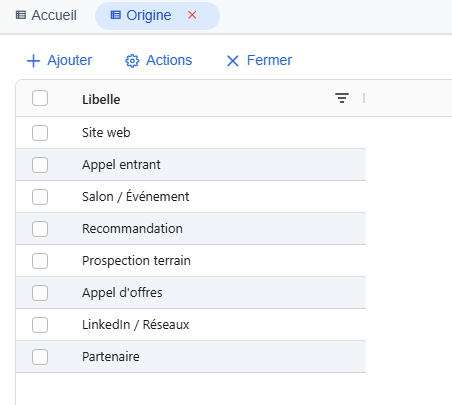Screen dimensions: 452x405
Task: Switch to the Accueil tab
Action: pos(46,15)
